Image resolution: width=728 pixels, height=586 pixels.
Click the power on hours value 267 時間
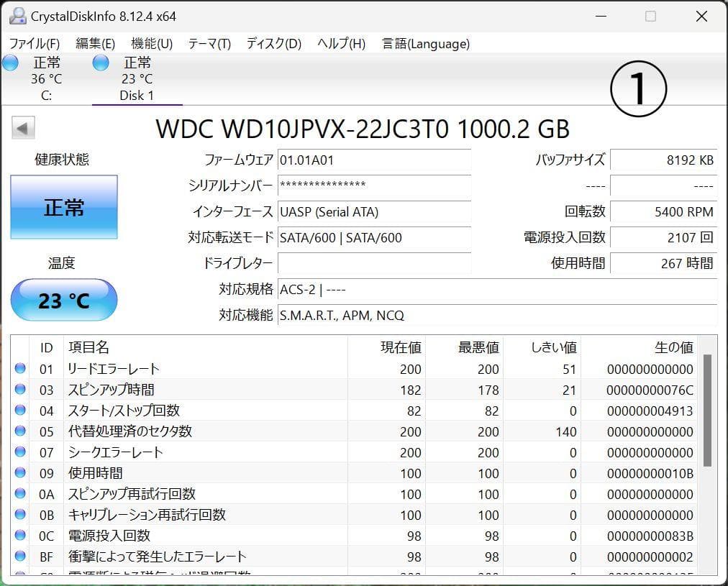click(x=663, y=264)
